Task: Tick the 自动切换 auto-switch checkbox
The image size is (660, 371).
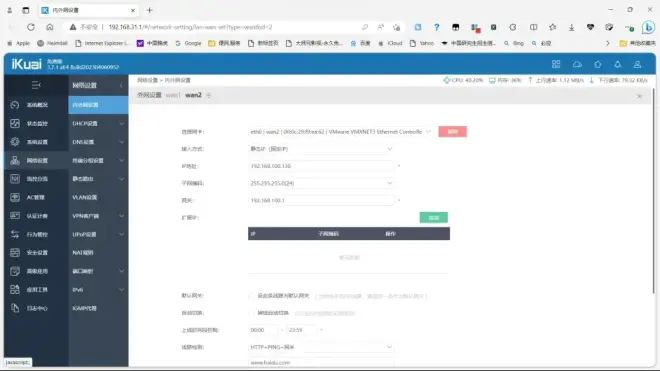Action: tap(252, 313)
